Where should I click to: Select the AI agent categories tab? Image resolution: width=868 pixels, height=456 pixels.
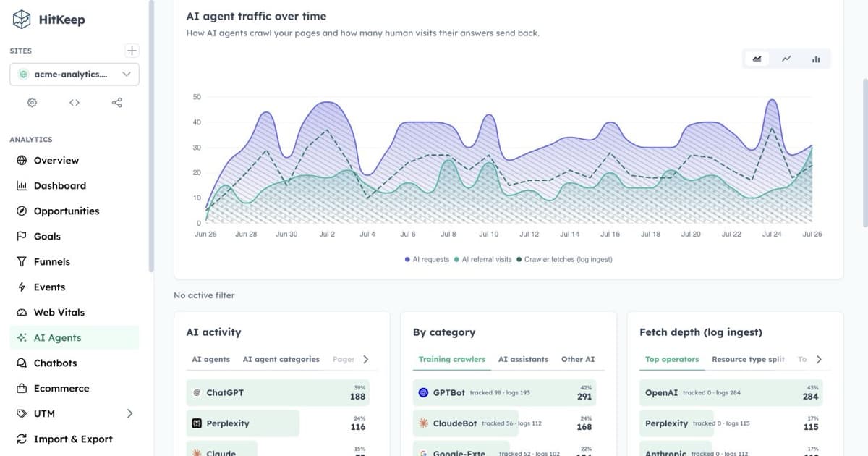tap(281, 359)
